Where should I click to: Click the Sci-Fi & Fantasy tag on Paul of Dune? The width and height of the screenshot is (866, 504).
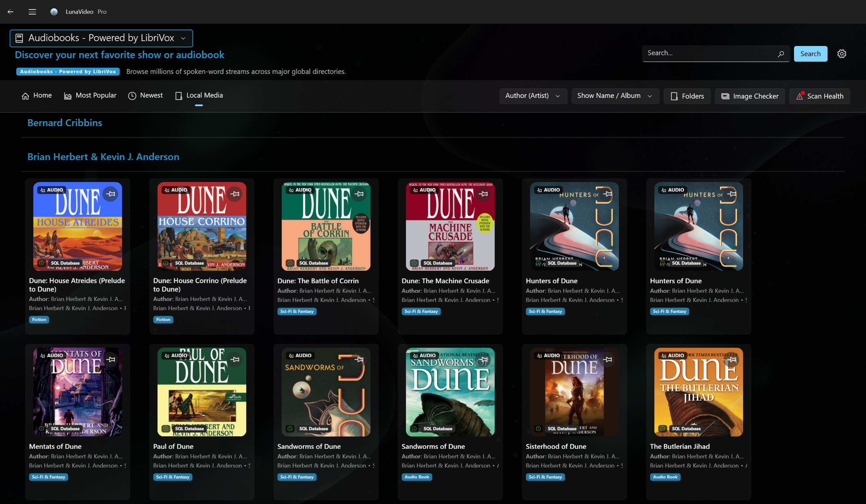tap(173, 477)
